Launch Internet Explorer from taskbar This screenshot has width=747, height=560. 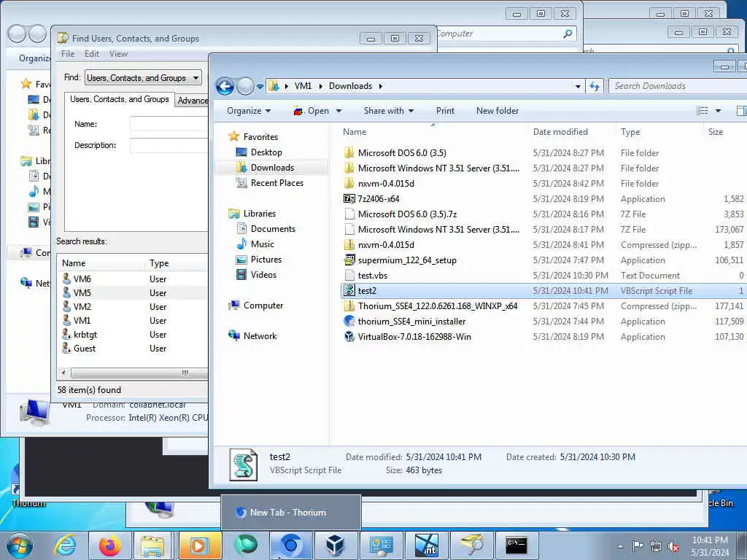coord(65,545)
